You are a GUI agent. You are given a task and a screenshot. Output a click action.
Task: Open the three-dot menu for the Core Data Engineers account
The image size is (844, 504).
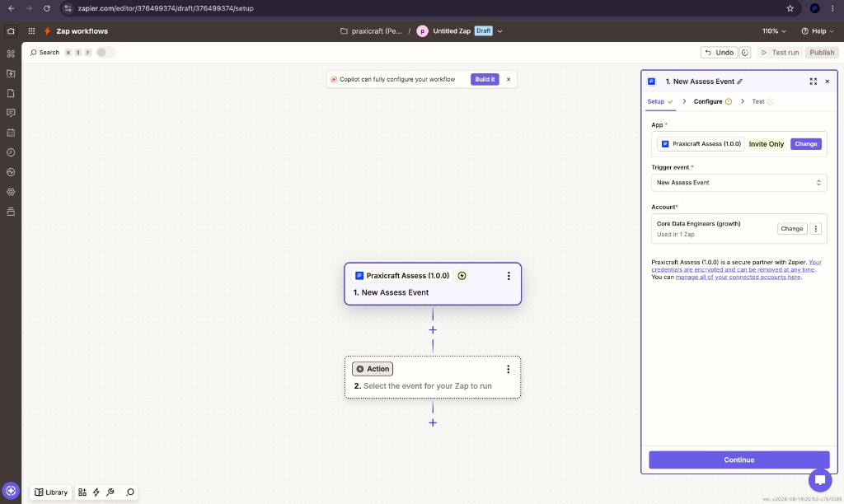(x=816, y=229)
